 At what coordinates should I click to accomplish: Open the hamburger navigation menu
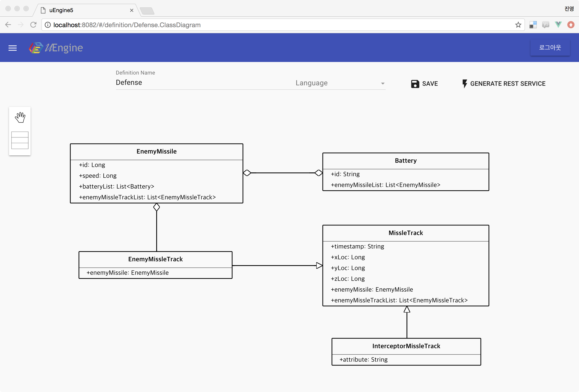click(x=12, y=48)
